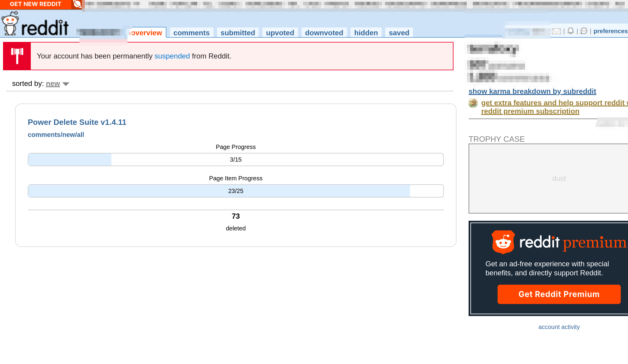Screen dimensions: 628x364
Task: Open the 'sorted by: new' dropdown arrow
Action: [66, 84]
